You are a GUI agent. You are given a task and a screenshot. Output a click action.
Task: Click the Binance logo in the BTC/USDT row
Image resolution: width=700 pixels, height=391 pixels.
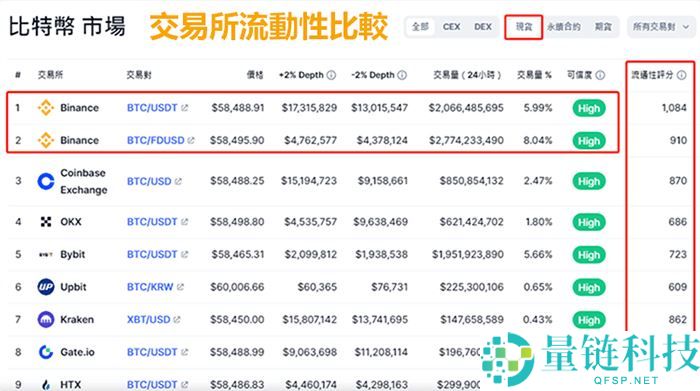coord(46,108)
